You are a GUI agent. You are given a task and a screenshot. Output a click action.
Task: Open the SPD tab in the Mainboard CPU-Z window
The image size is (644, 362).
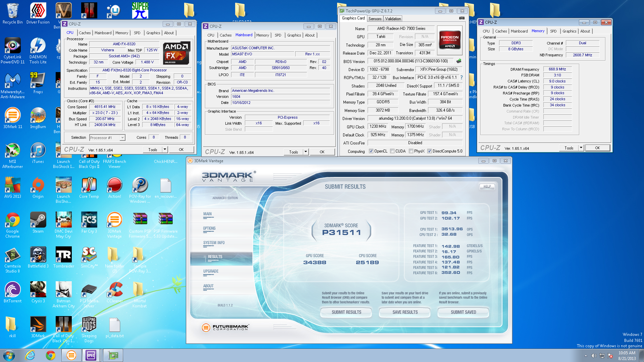coord(278,35)
